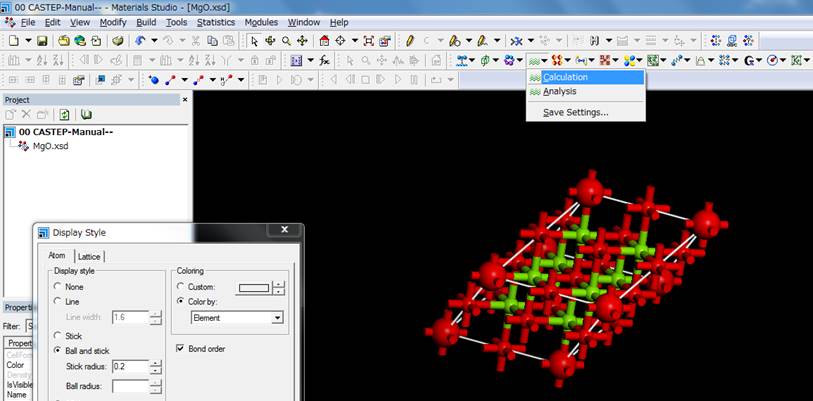Open the CASTEP icon dropdown arrow

(544, 61)
